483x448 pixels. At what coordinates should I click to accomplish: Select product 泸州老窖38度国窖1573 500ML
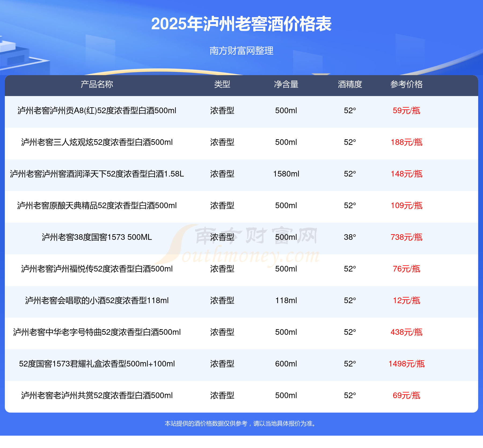[x=97, y=237]
